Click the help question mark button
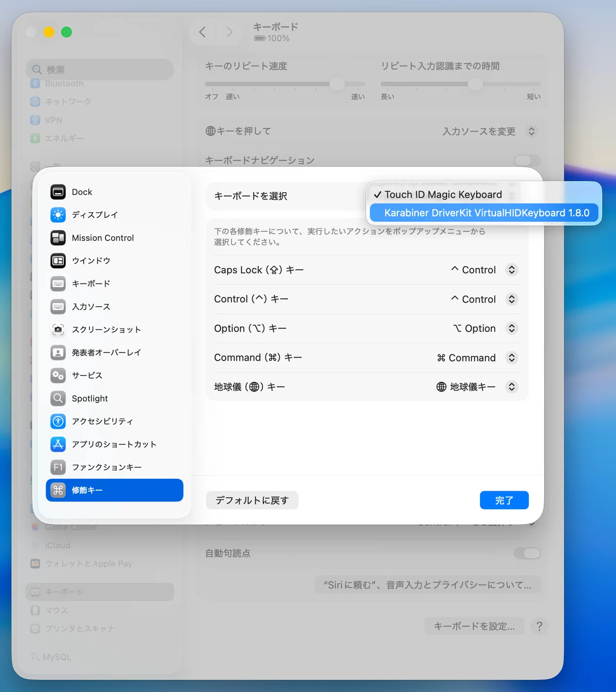 [x=539, y=626]
